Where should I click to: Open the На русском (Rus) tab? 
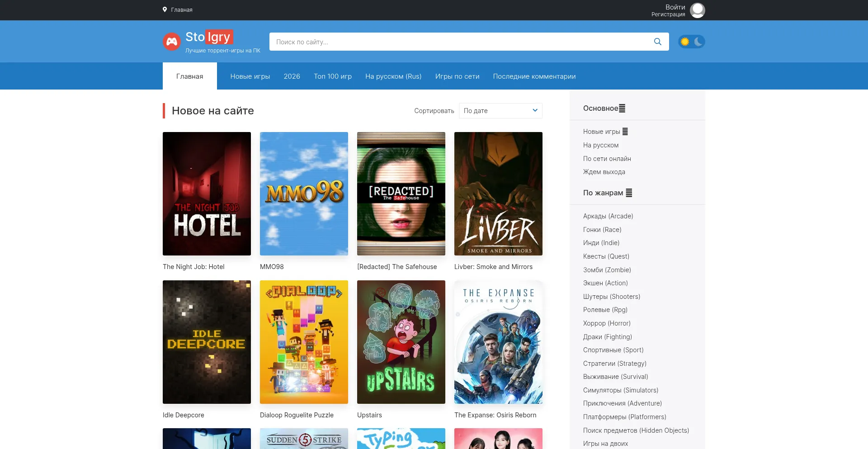click(393, 76)
